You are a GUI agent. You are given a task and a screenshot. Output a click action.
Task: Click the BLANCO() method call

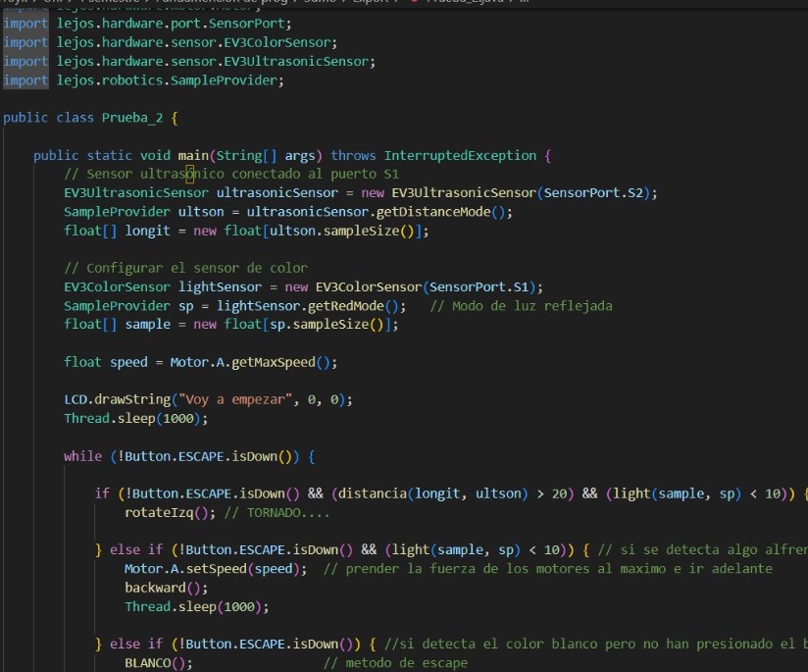[157, 663]
